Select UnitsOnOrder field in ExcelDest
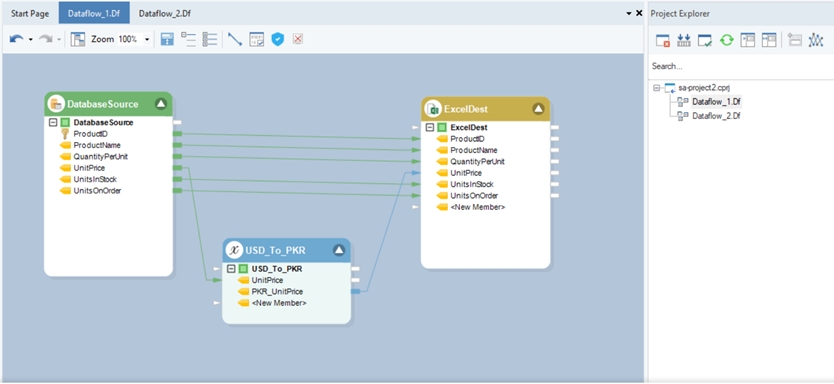This screenshot has height=384, width=834. coord(474,196)
